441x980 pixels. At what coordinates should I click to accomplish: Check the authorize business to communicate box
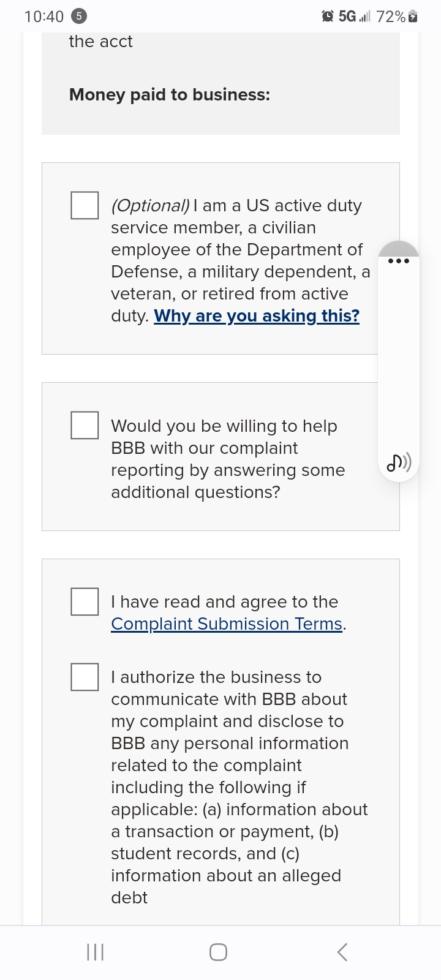point(85,677)
